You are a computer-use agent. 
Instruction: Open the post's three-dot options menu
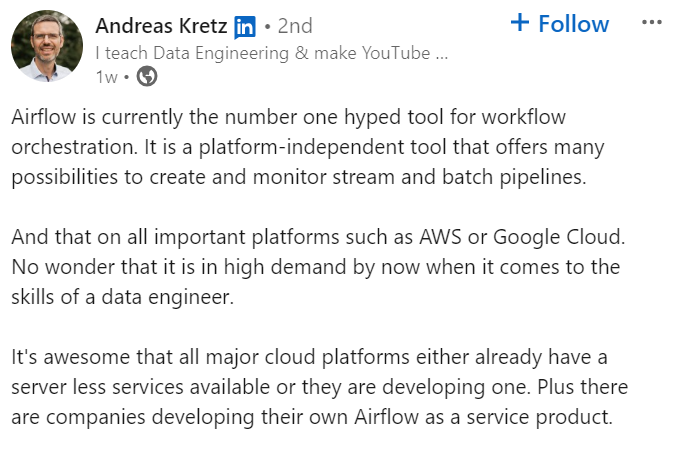coord(651,22)
